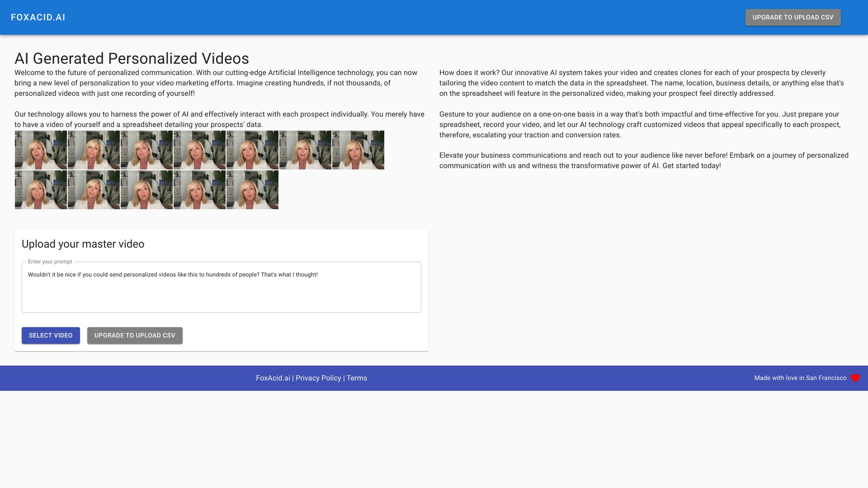
Task: Click the AI Generated Personalized Videos title
Action: (x=132, y=58)
